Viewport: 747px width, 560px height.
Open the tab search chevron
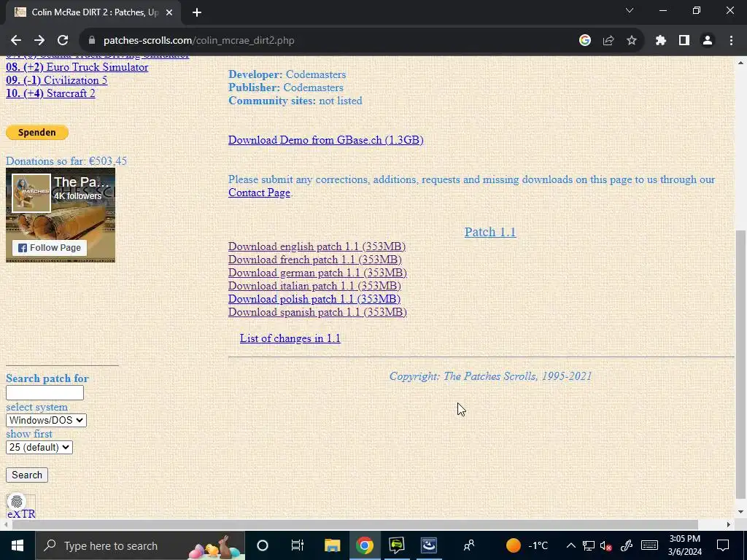tap(630, 10)
